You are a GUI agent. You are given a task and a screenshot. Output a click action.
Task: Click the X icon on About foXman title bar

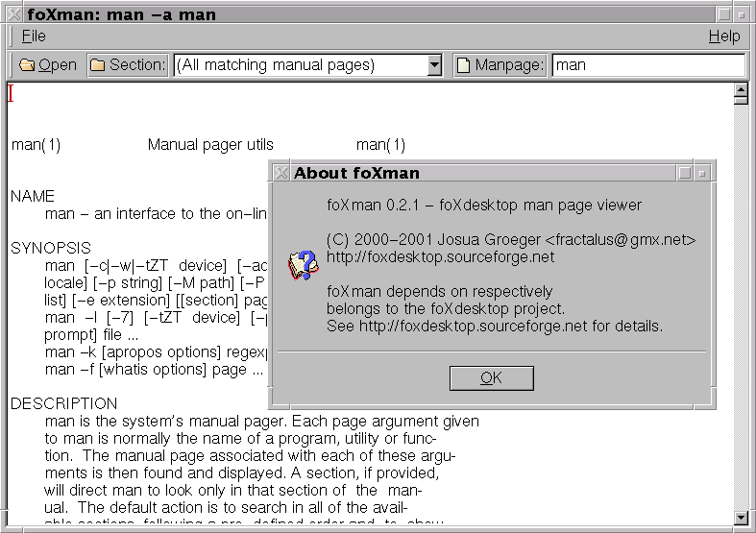pos(280,173)
